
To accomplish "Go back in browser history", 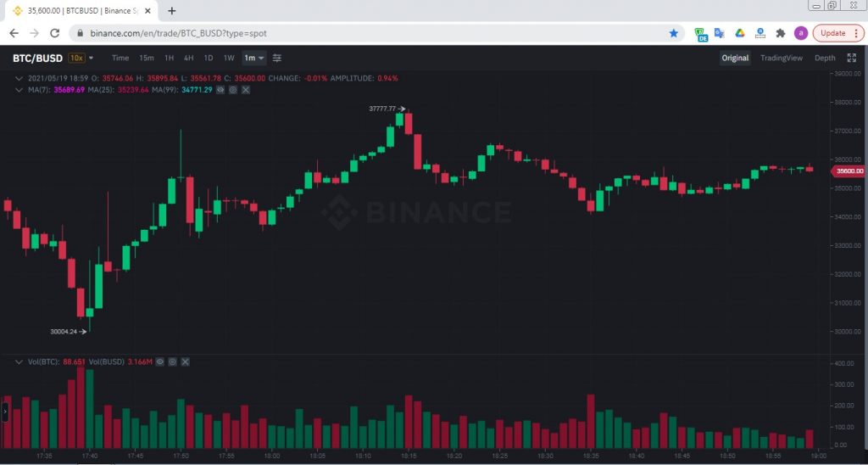I will tap(14, 33).
